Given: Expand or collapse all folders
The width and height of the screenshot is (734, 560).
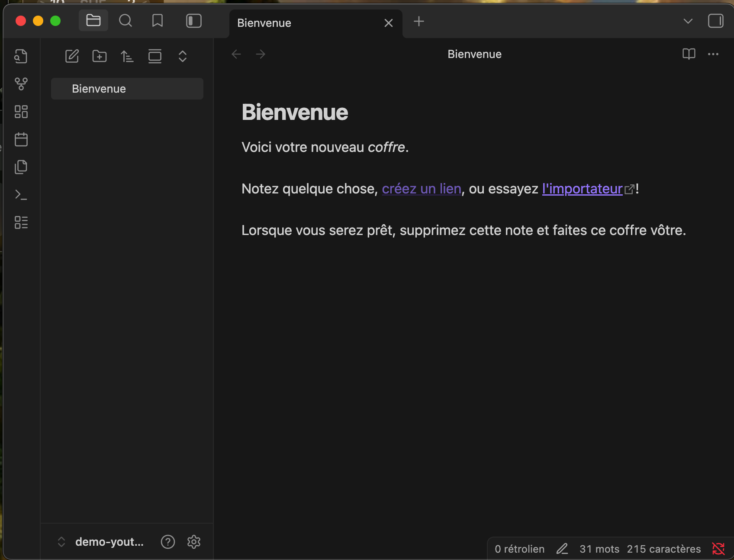Looking at the screenshot, I should click(x=183, y=56).
